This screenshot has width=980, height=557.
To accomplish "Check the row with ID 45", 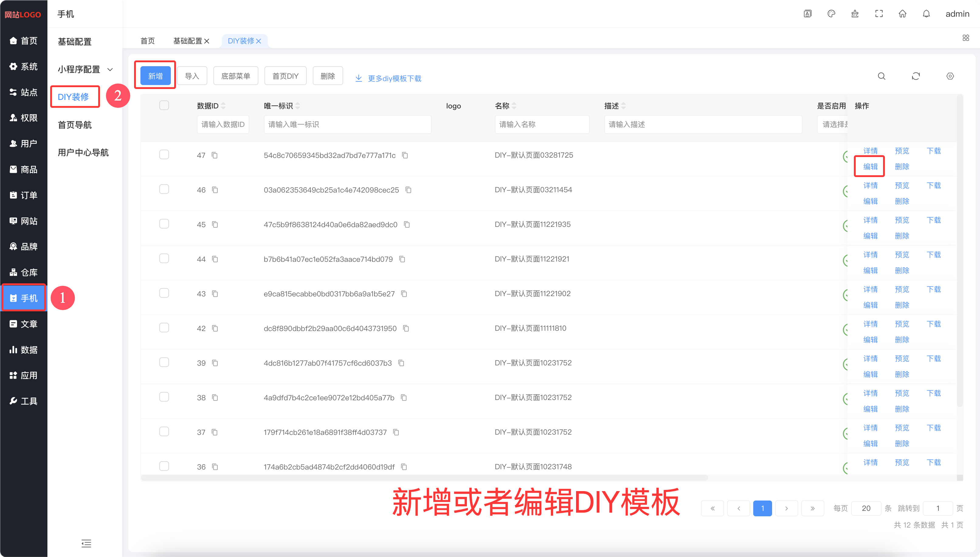I will (x=164, y=224).
